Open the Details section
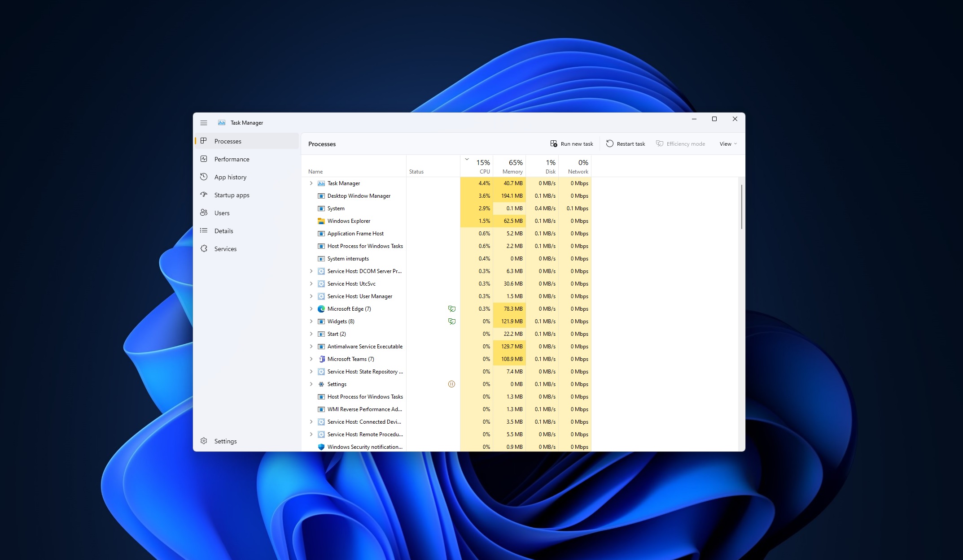 click(x=224, y=230)
